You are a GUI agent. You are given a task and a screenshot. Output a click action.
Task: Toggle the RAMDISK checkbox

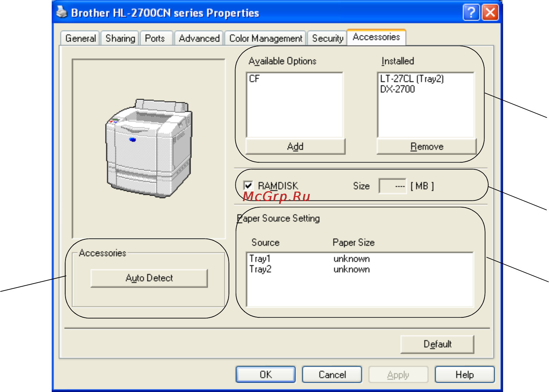(248, 186)
